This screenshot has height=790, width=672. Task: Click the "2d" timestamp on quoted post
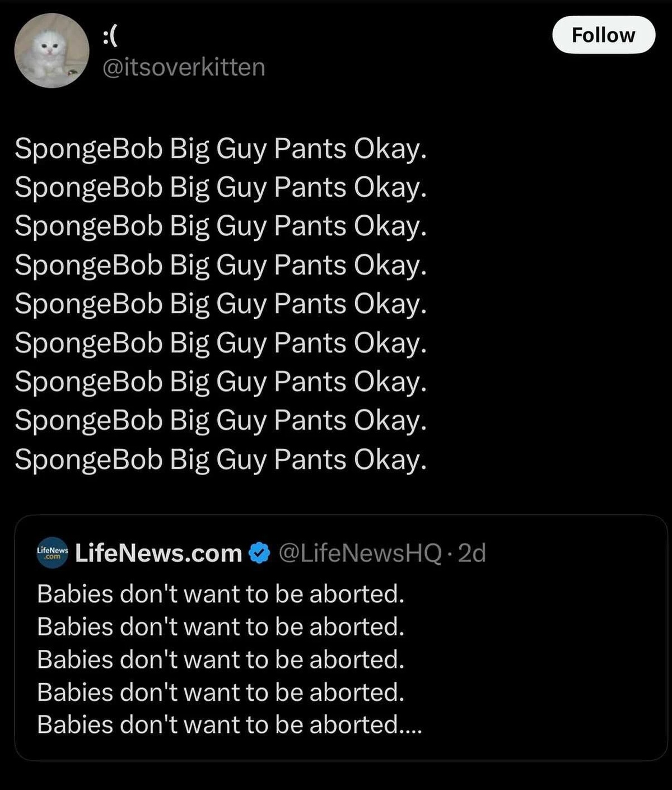472,553
